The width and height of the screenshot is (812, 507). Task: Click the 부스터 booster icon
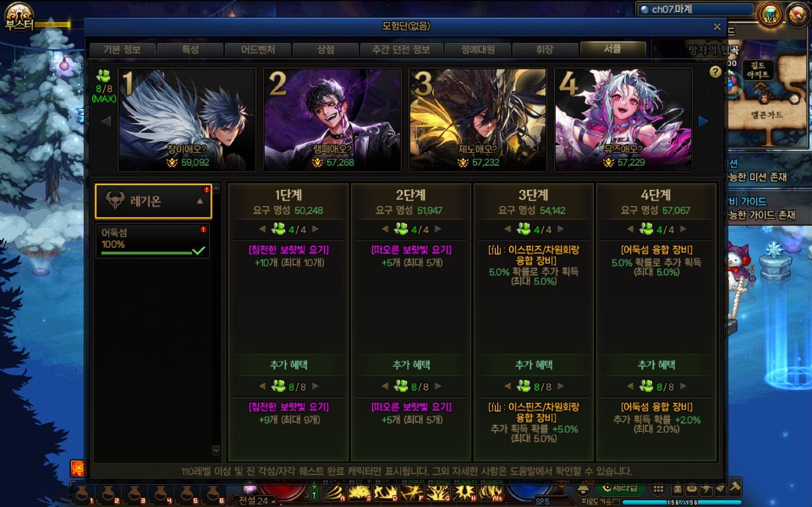point(19,17)
